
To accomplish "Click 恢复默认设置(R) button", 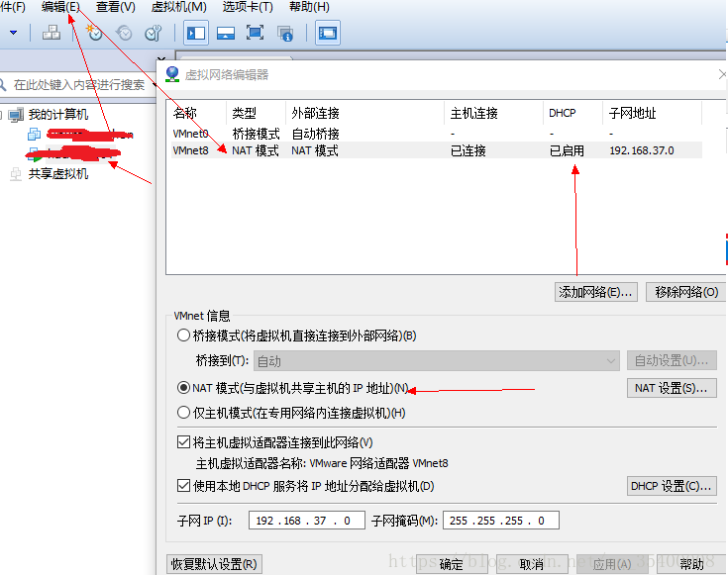I will coord(214,564).
